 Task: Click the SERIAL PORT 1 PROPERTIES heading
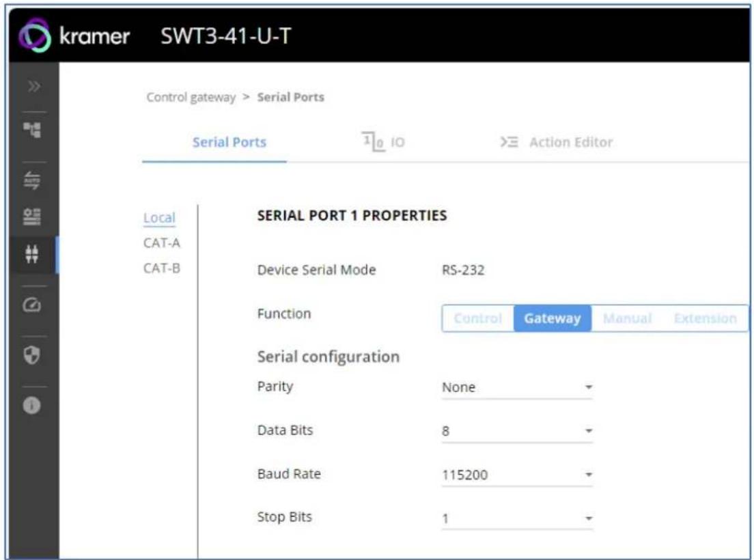pyautogui.click(x=352, y=215)
